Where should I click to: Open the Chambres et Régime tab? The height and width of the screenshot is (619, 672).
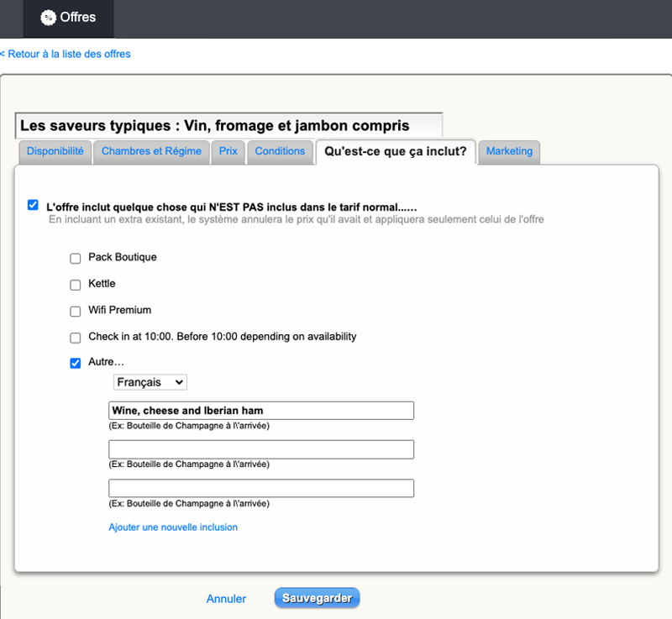(151, 152)
